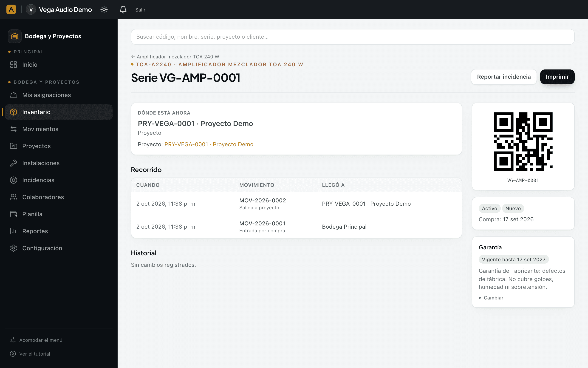Click the Vigente hasta 17 set 2027 badge
This screenshot has height=368, width=588.
(514, 260)
